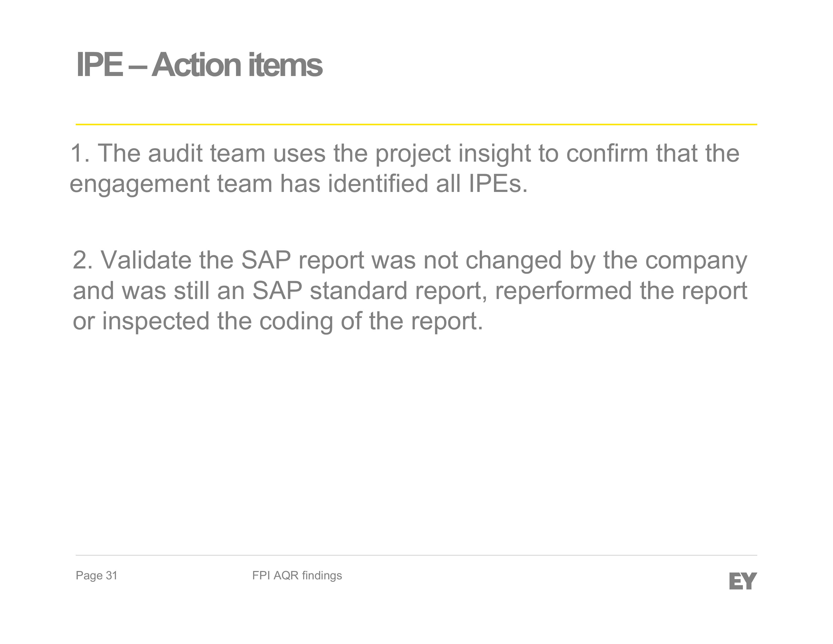The height and width of the screenshot is (644, 833).
Task: Click the 'FPI AQR findings' footer text
Action: click(297, 575)
